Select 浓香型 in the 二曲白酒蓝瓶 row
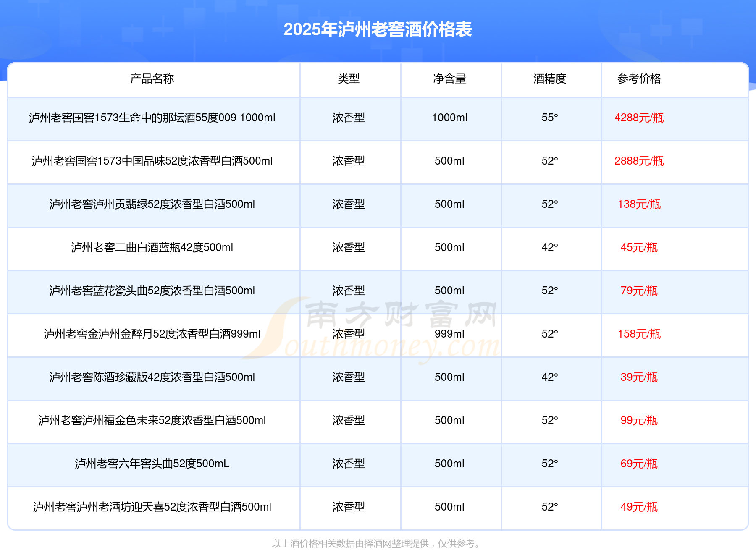This screenshot has height=550, width=756. click(349, 247)
